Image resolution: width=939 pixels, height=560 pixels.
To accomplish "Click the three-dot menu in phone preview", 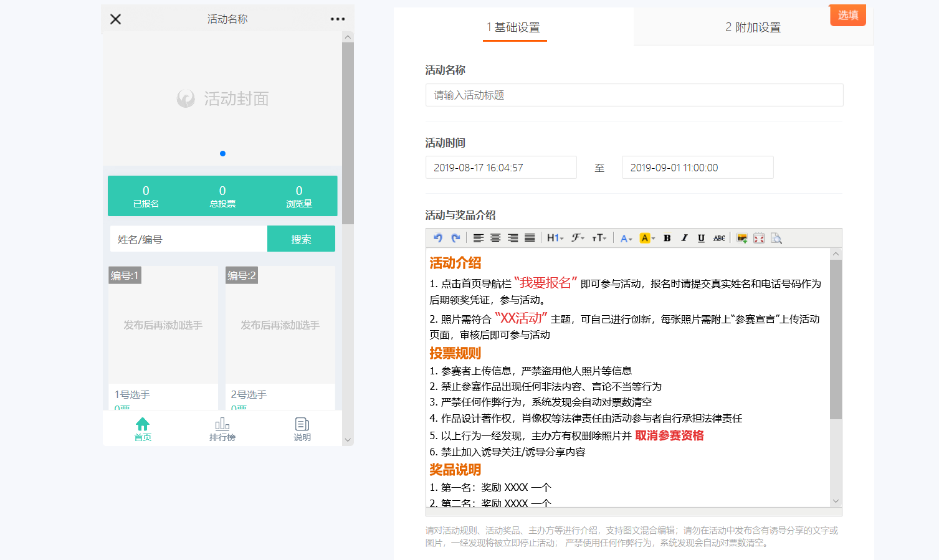I will 338,19.
